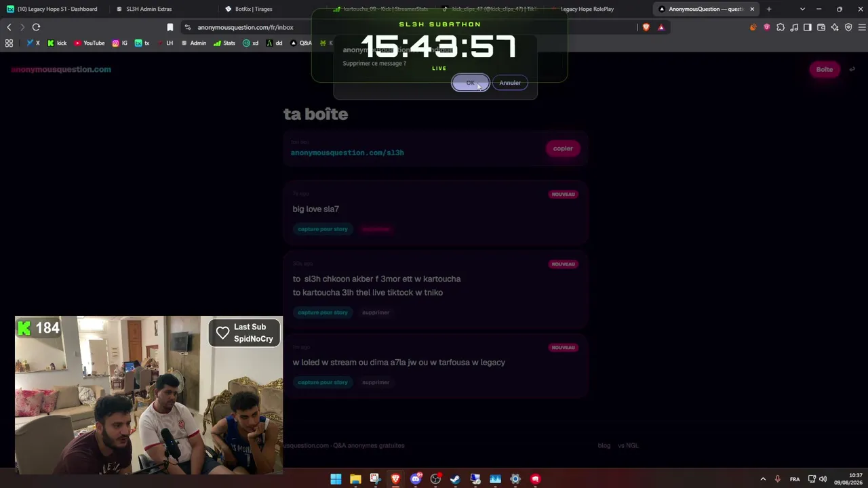Go back with the browser back arrow
Viewport: 868px width, 488px height.
pyautogui.click(x=9, y=27)
